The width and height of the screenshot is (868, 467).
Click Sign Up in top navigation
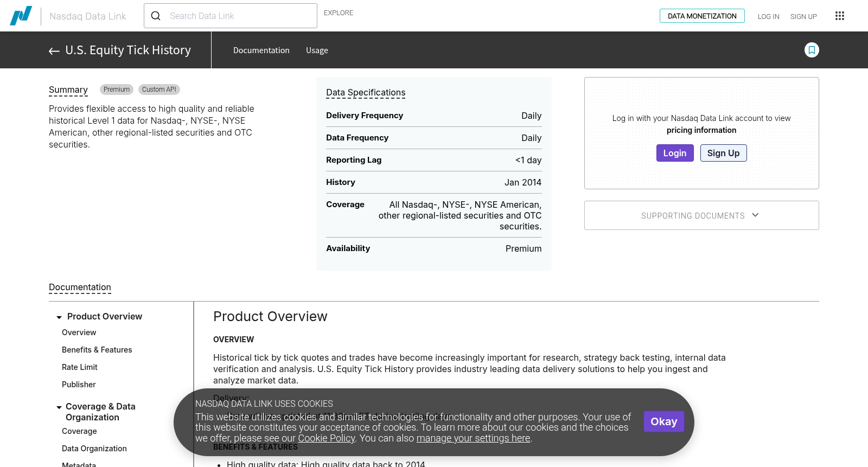pos(803,16)
